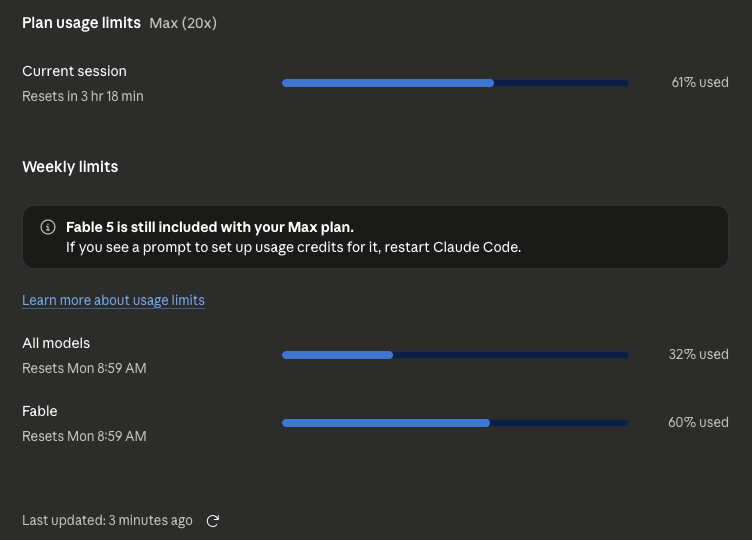
Task: Click Last updated 3 minutes ago text
Action: pyautogui.click(x=107, y=520)
